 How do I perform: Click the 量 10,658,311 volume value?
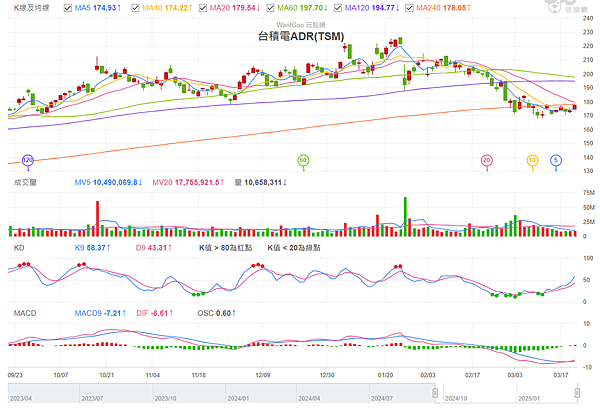click(x=260, y=183)
